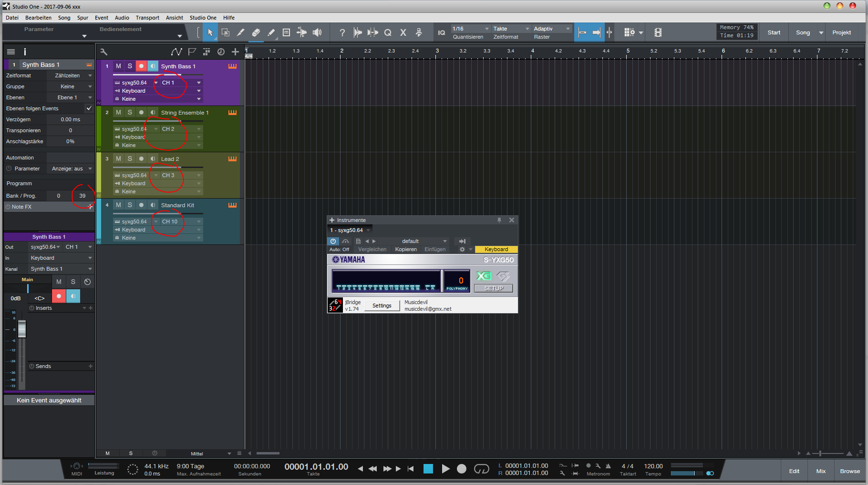Click the SETUP button in S-YXG50
868x485 pixels.
pos(493,288)
